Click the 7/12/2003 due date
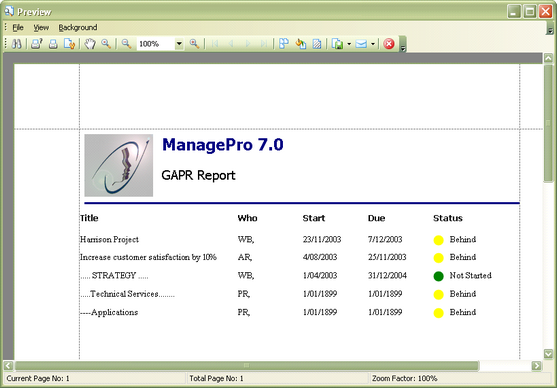 pos(385,239)
